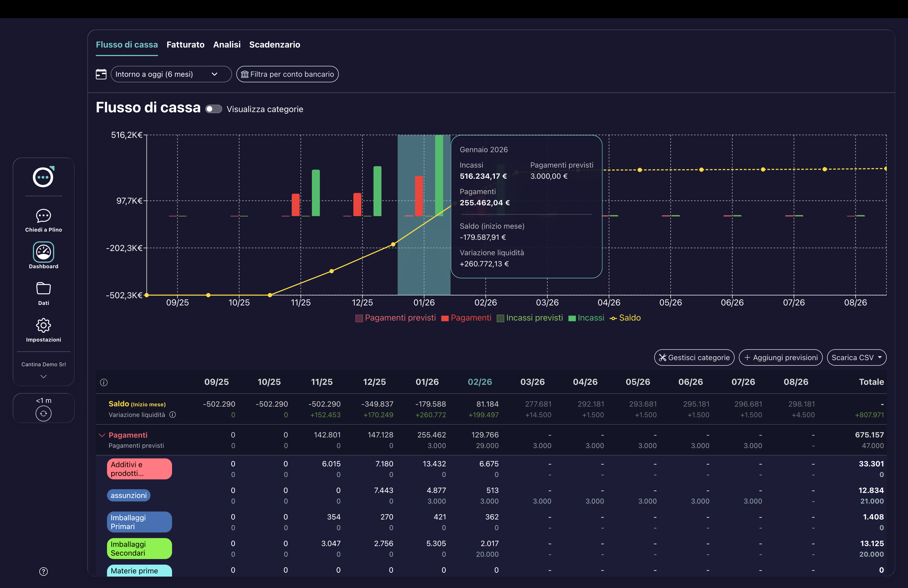Select the assunzioni category tag

click(128, 495)
